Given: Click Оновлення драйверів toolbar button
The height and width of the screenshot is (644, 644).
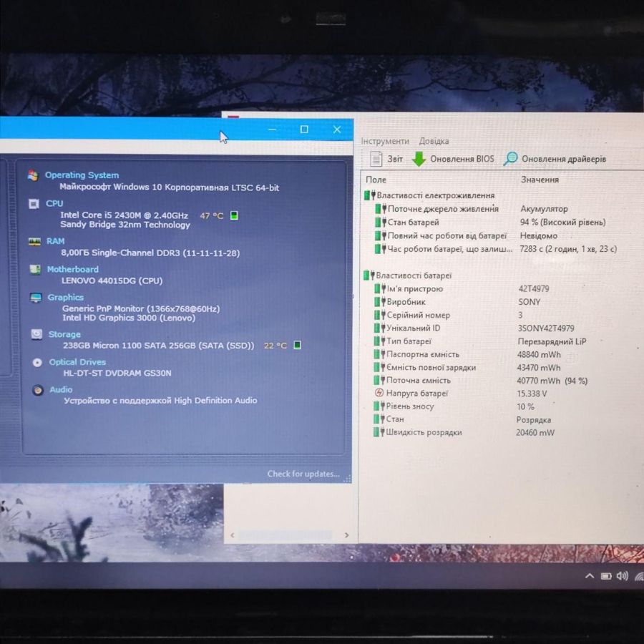Looking at the screenshot, I should (x=555, y=159).
